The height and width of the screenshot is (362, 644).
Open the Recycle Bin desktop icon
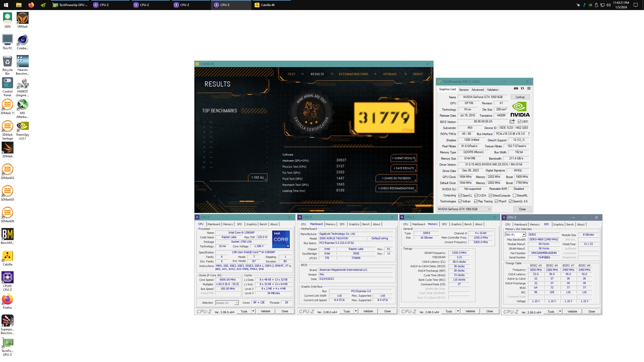[8, 65]
